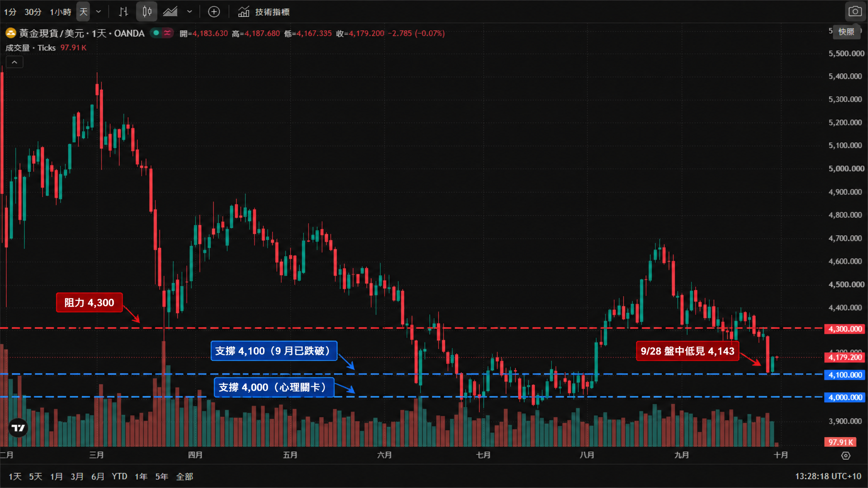This screenshot has width=868, height=488.
Task: Select the YTD date range
Action: pos(120,477)
